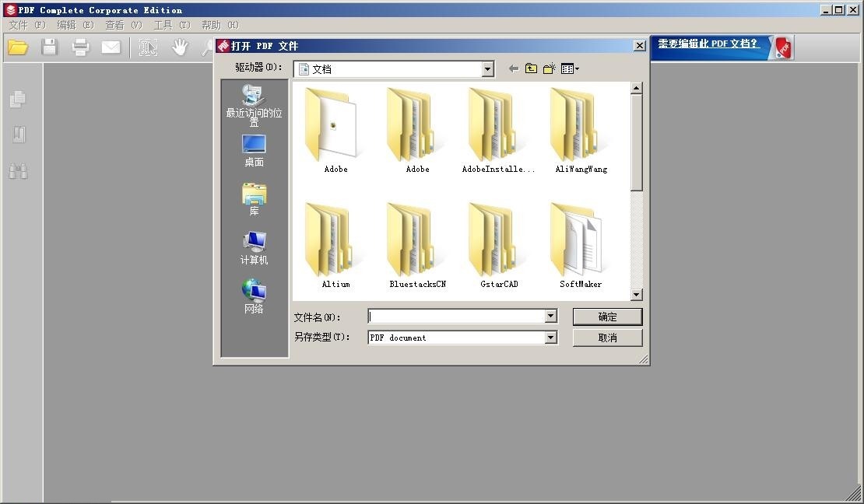
Task: Close the open PDF file dialog
Action: coord(639,46)
